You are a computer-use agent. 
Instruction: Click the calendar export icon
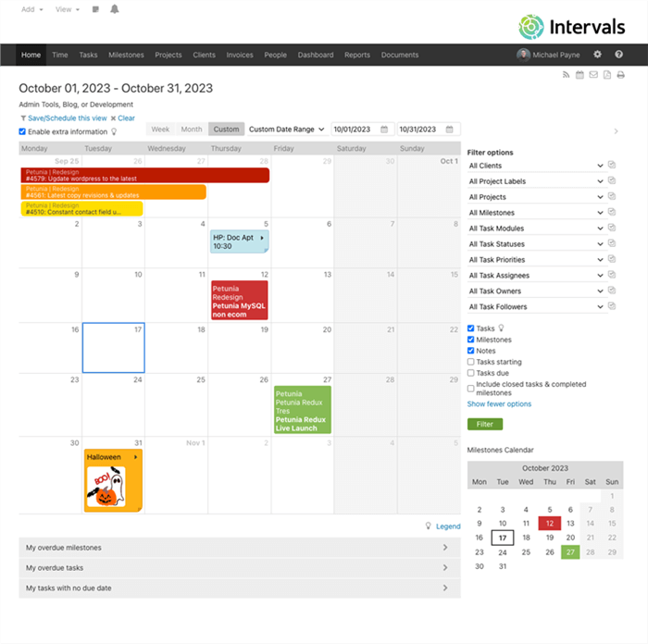(x=579, y=75)
